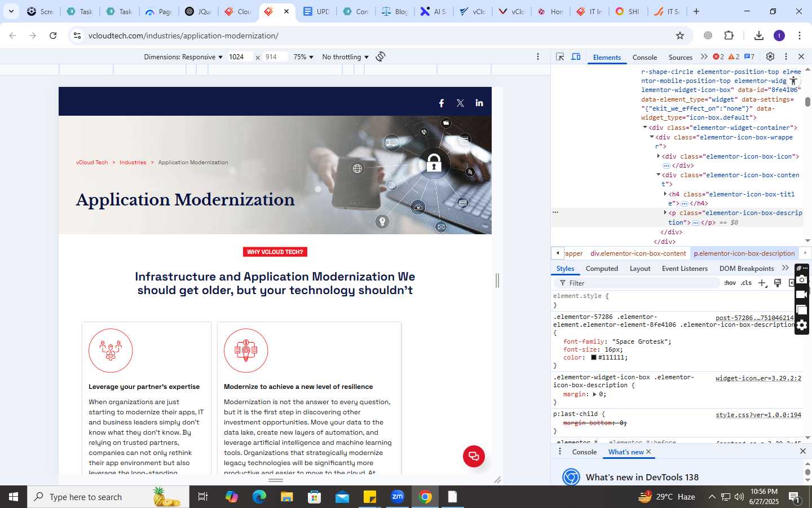Open the widget-icon stylesheet source link
This screenshot has height=508, width=812.
pos(758,378)
